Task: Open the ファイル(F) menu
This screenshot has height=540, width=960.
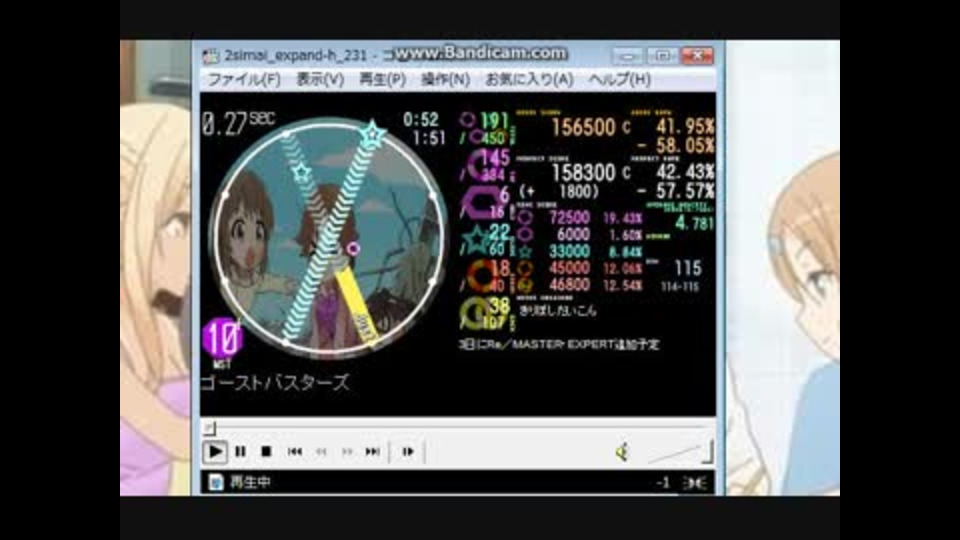Action: (x=244, y=80)
